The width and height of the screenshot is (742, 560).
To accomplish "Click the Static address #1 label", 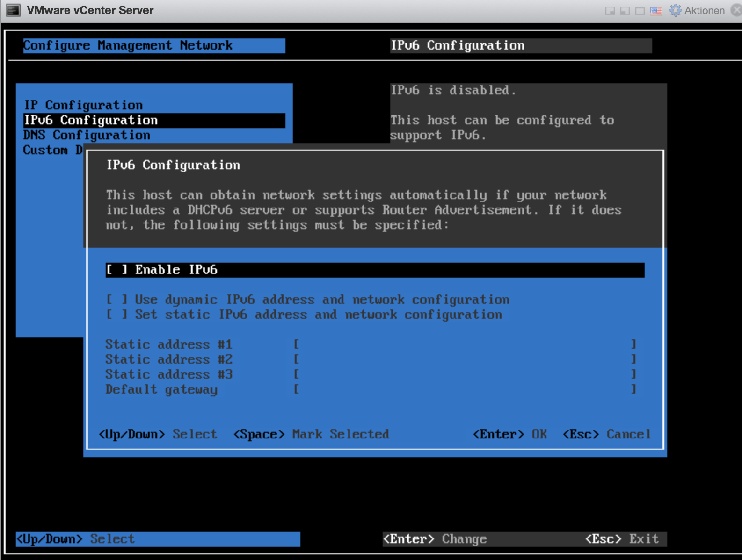I will 169,345.
